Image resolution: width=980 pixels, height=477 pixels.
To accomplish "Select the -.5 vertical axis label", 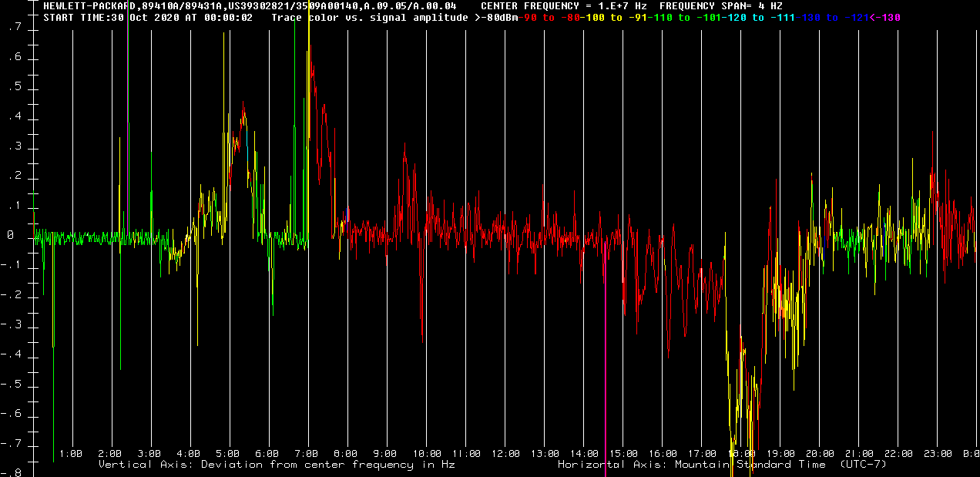I will pyautogui.click(x=12, y=385).
